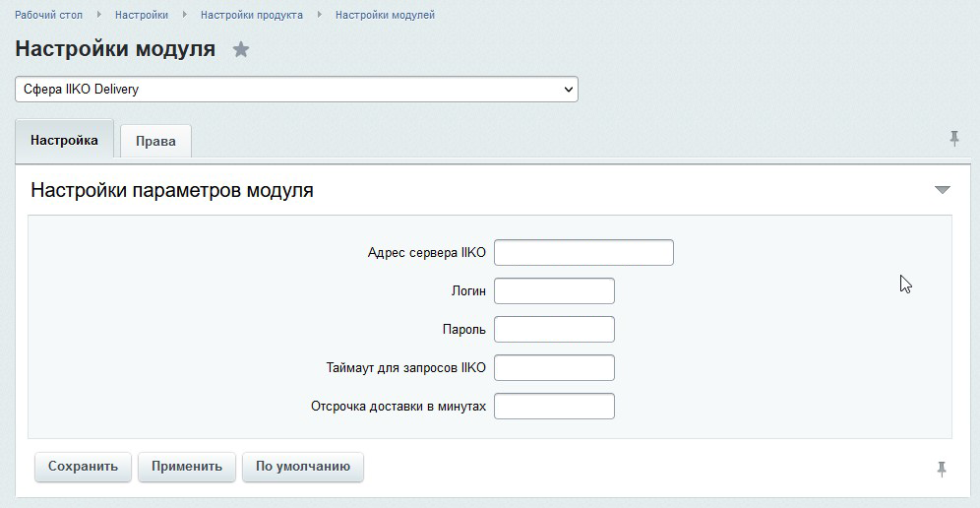980x508 pixels.
Task: Click the Таймаут для запросов IIKO label
Action: point(406,368)
